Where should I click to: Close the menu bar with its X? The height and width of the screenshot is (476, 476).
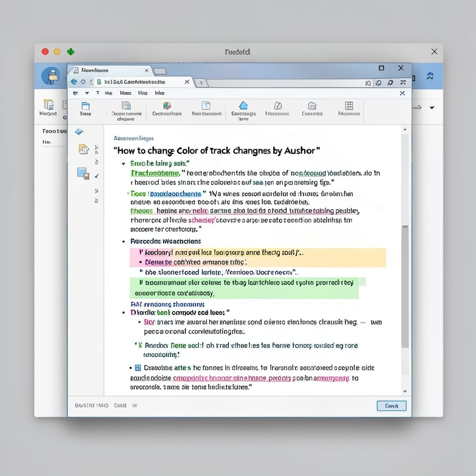[402, 93]
